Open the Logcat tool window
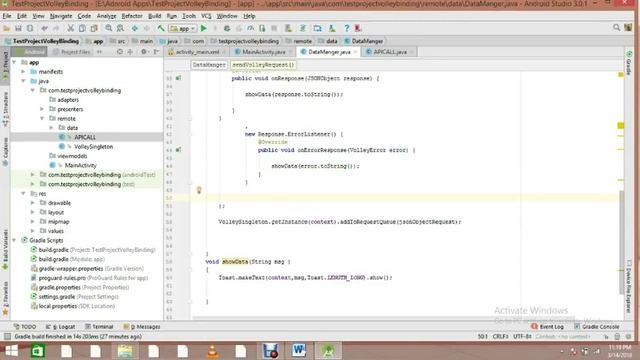Screen dimensions: 640x360 click(61, 327)
